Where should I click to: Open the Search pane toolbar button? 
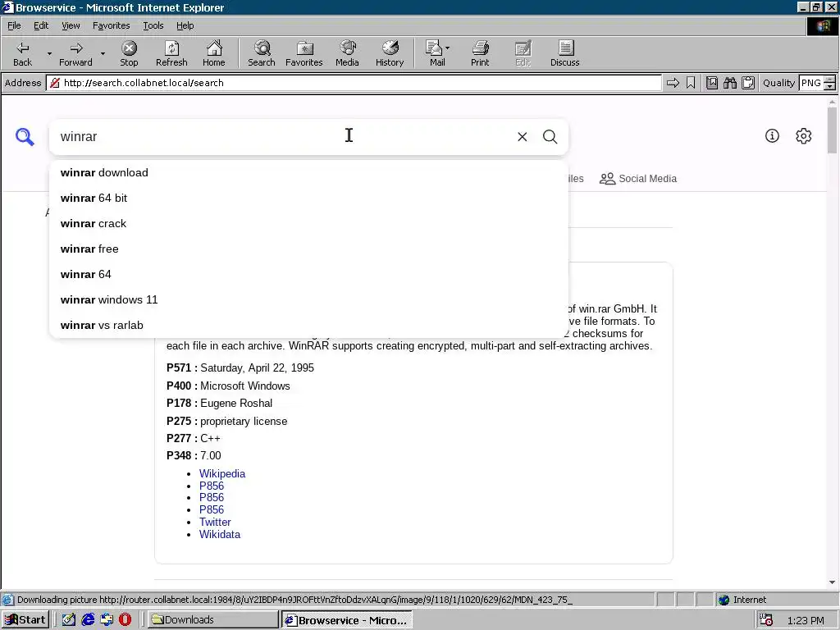pyautogui.click(x=262, y=53)
